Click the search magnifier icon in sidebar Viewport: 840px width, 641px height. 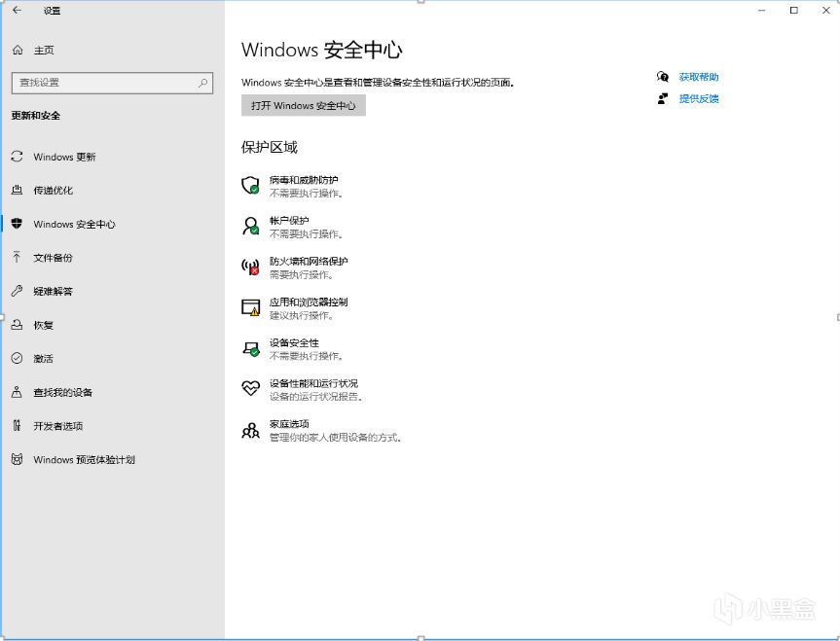click(x=203, y=83)
